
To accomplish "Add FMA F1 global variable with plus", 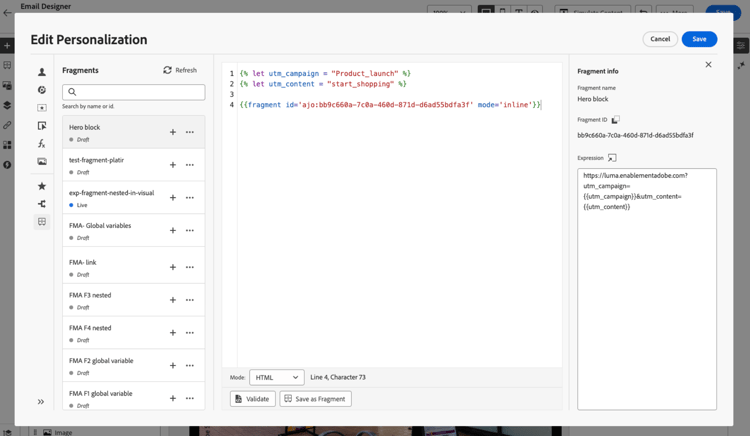I will 173,398.
